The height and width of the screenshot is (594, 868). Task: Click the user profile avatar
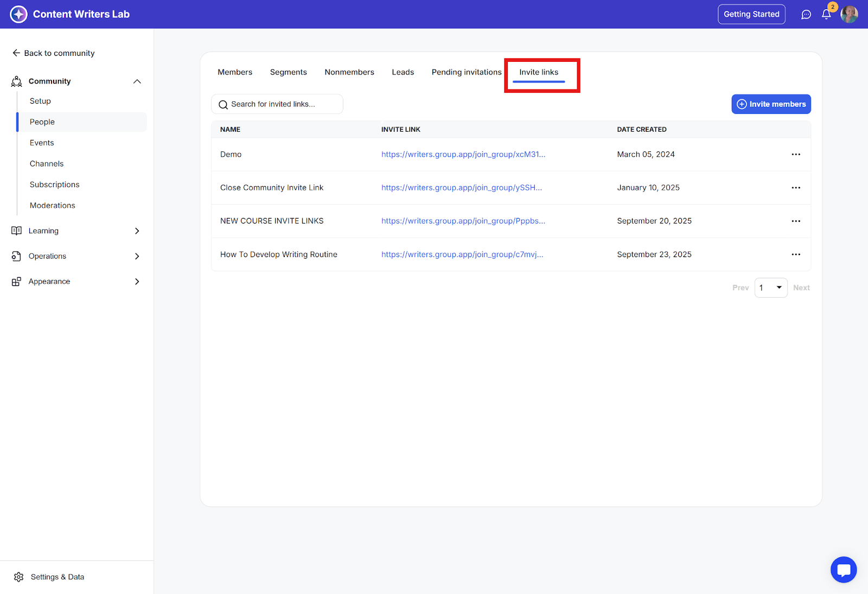coord(849,15)
